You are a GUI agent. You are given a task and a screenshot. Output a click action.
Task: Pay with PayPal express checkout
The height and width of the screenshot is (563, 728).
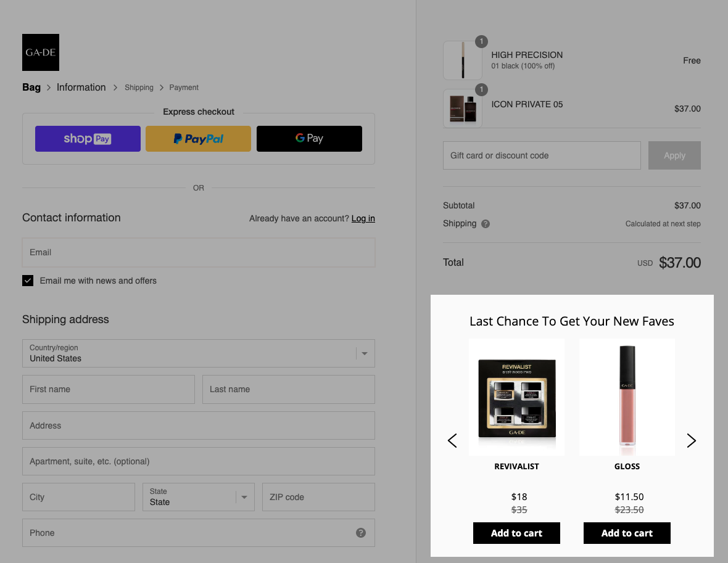click(198, 139)
